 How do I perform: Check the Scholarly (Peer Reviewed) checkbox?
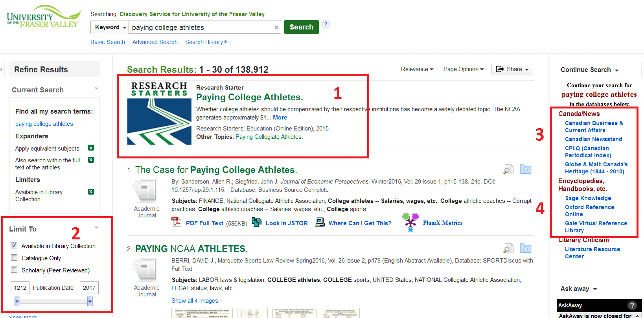14,270
